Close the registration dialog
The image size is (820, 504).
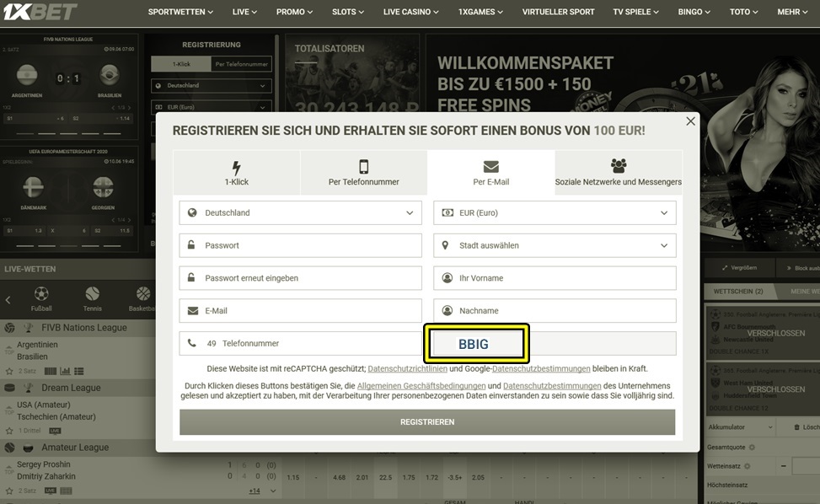(690, 121)
